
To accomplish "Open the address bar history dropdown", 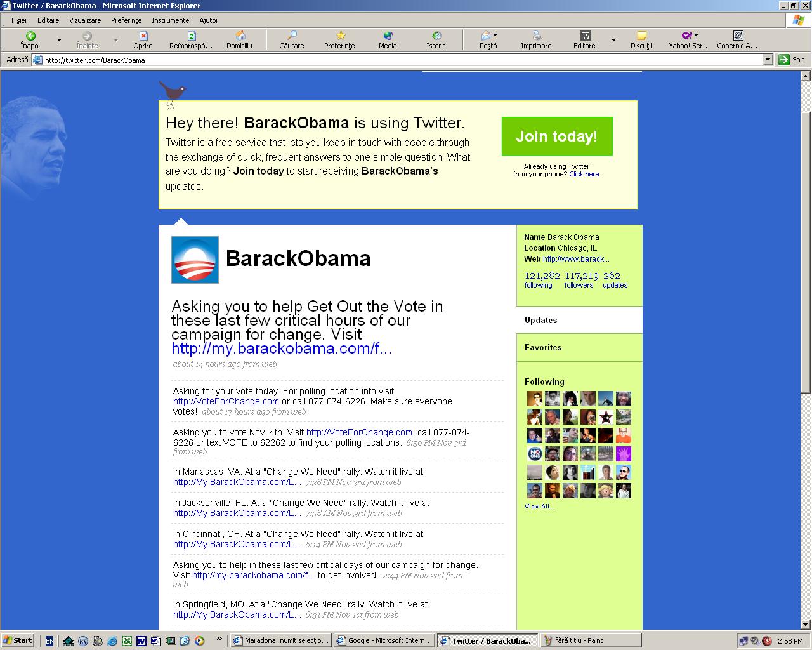I will point(768,60).
